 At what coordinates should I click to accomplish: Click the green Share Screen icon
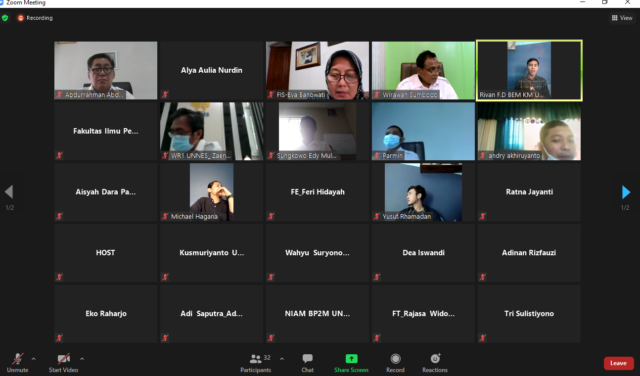click(x=351, y=358)
